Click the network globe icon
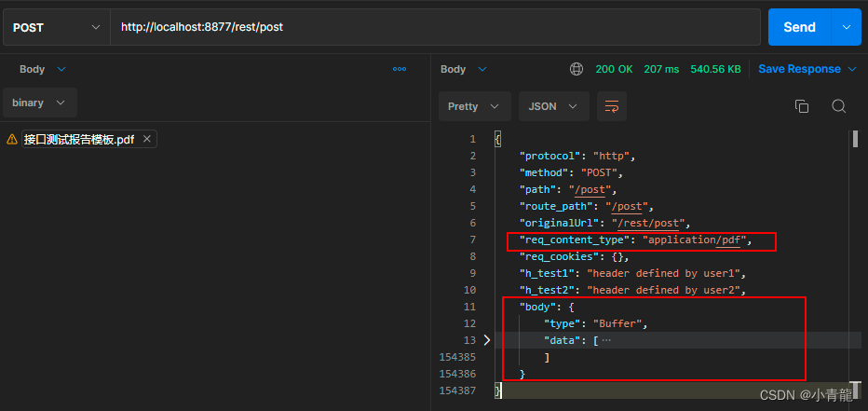The height and width of the screenshot is (411, 868). click(x=576, y=69)
